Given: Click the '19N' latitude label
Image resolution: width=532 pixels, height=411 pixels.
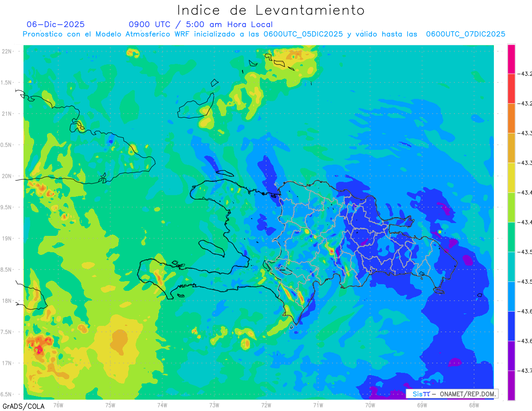Looking at the screenshot, I should pyautogui.click(x=7, y=238).
